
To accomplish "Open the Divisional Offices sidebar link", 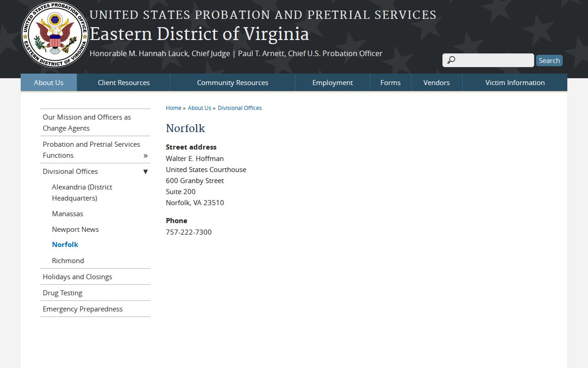I will (x=70, y=172).
